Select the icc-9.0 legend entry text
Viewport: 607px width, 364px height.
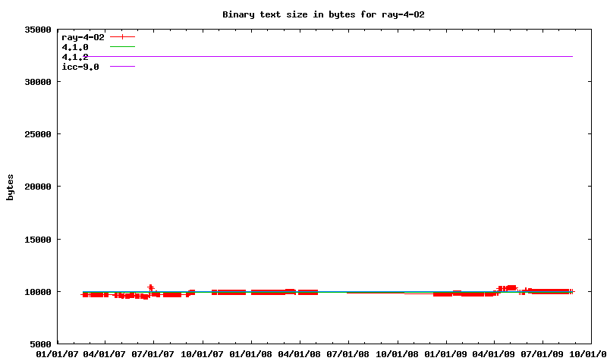pyautogui.click(x=80, y=67)
